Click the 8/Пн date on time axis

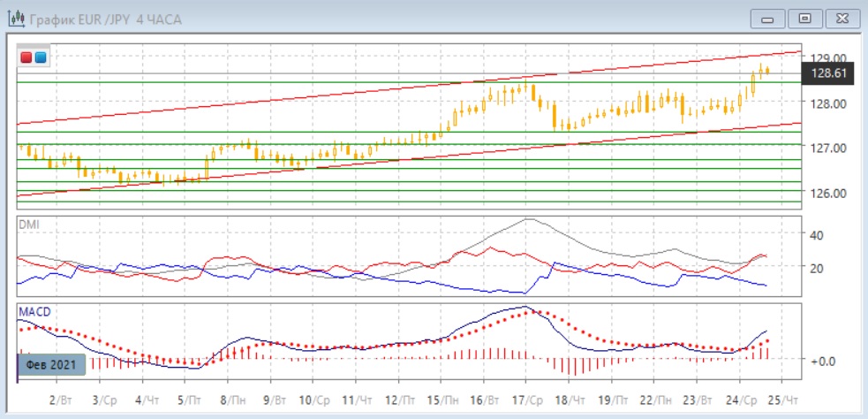[232, 400]
